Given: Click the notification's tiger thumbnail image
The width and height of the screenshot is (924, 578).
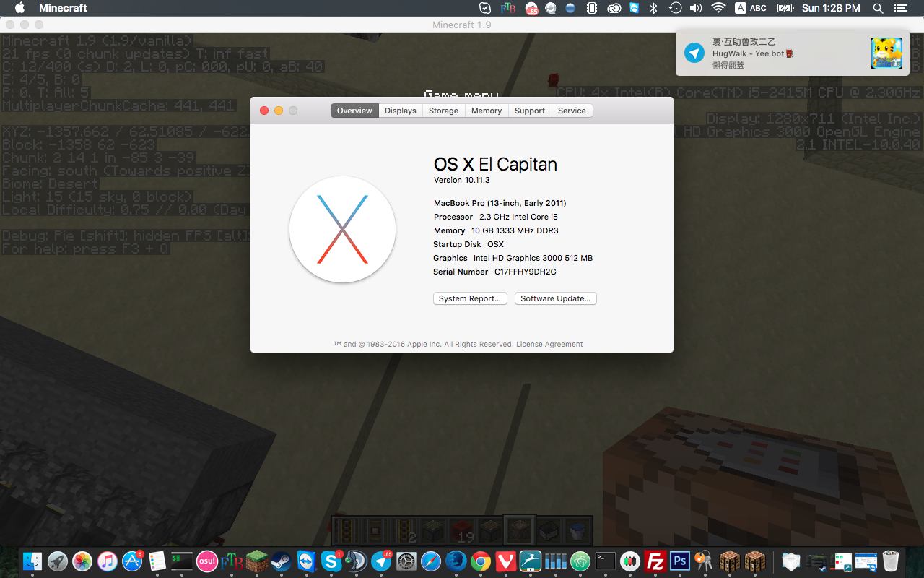Looking at the screenshot, I should pos(886,53).
